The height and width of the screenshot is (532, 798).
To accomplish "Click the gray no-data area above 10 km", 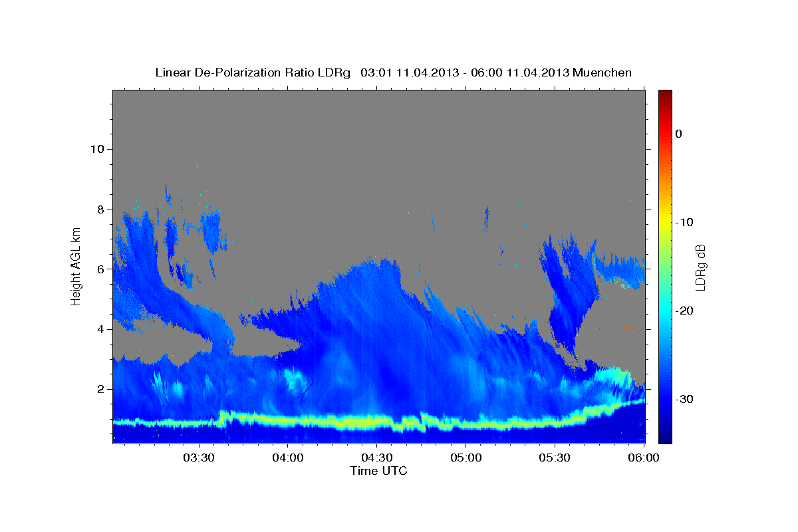I will coord(379,120).
